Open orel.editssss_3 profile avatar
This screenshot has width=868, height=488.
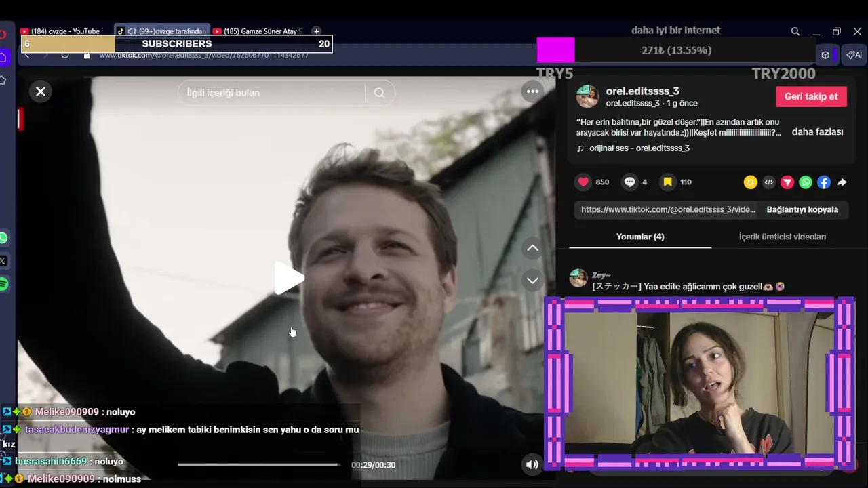[x=587, y=96]
